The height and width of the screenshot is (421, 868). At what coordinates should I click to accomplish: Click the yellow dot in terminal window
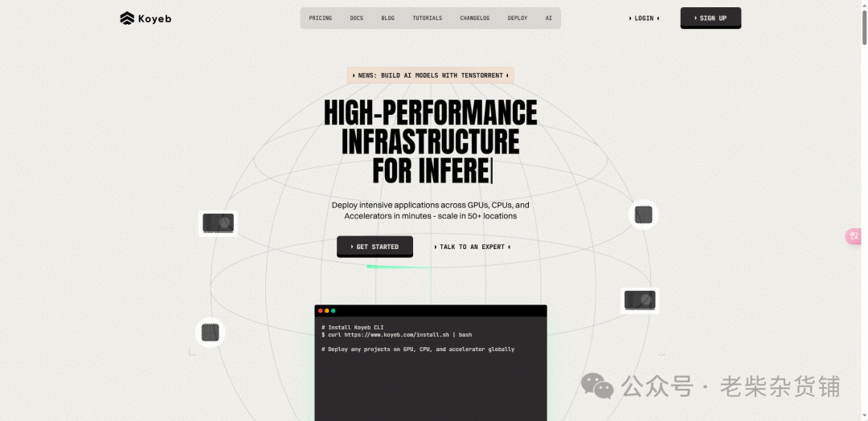(x=326, y=311)
